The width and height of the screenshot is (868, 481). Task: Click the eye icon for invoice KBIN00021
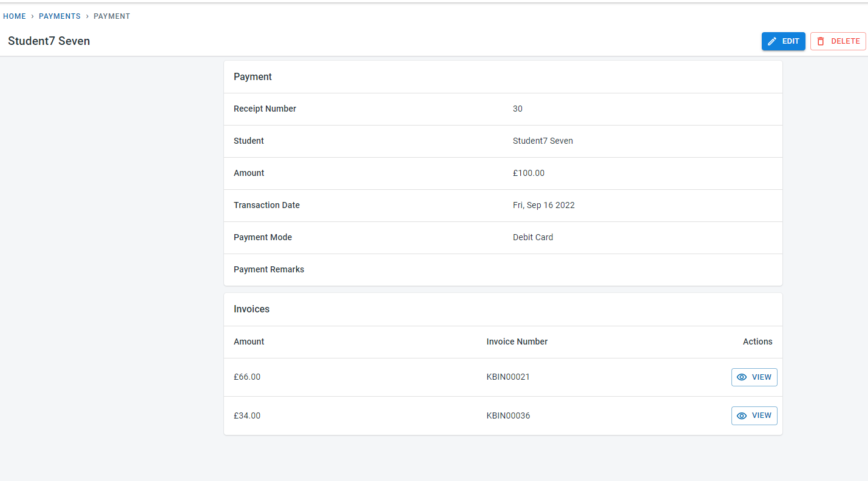[742, 377]
